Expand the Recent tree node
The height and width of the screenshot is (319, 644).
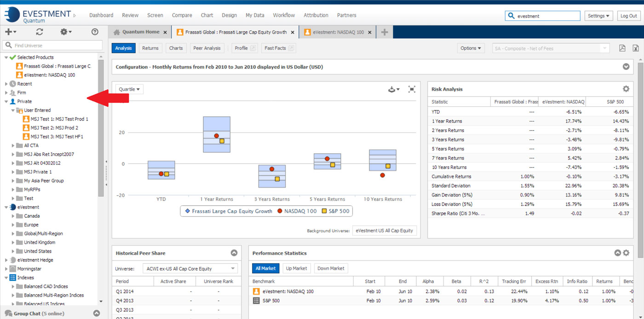point(6,84)
